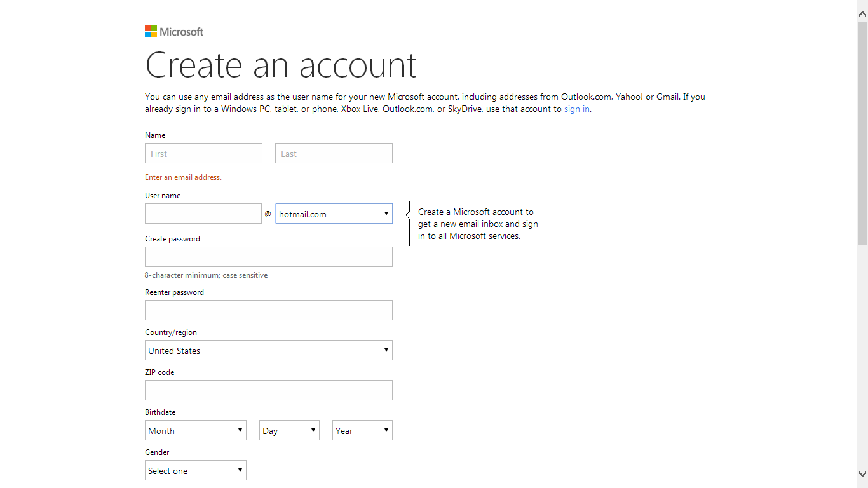Click the 'Country/region' label
868x488 pixels.
click(171, 332)
